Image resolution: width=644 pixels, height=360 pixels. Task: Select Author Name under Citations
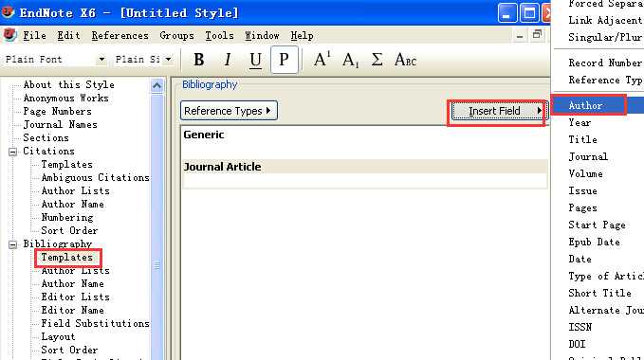(72, 205)
